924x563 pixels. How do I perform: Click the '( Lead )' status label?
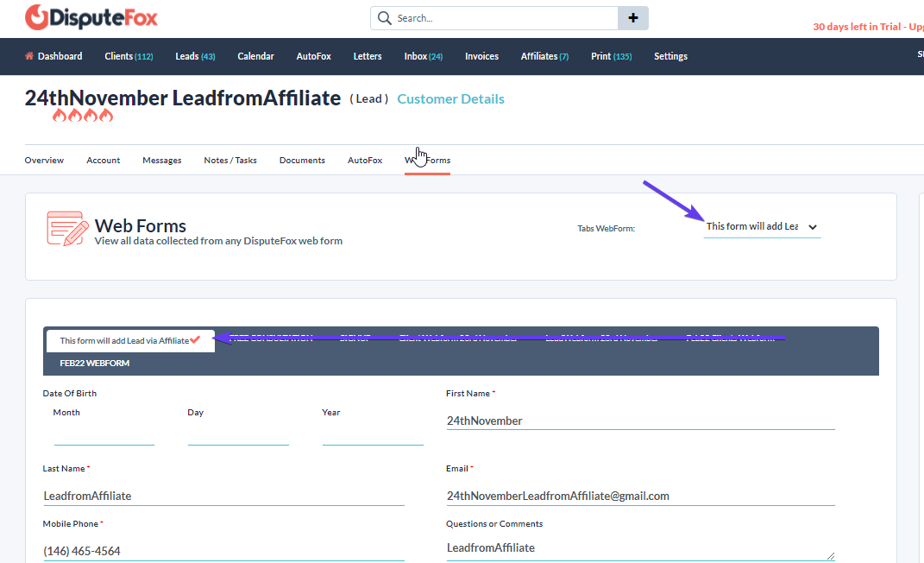[x=369, y=99]
